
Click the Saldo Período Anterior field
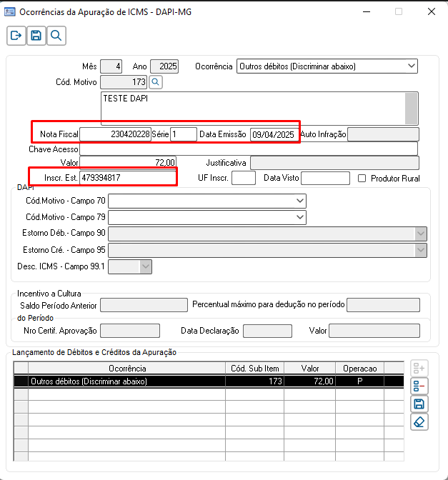[144, 305]
